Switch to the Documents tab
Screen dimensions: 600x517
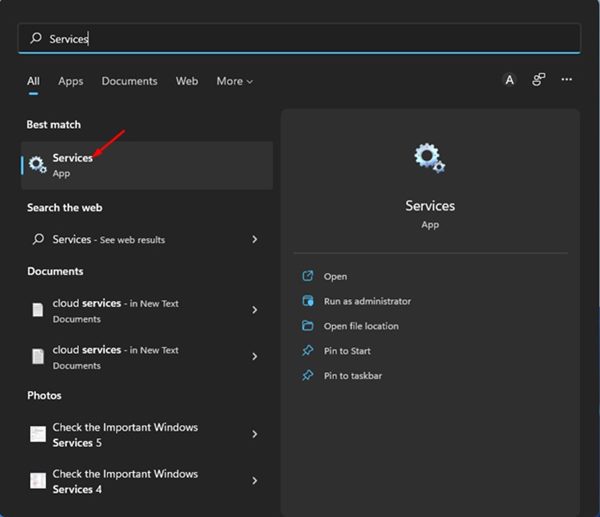129,81
